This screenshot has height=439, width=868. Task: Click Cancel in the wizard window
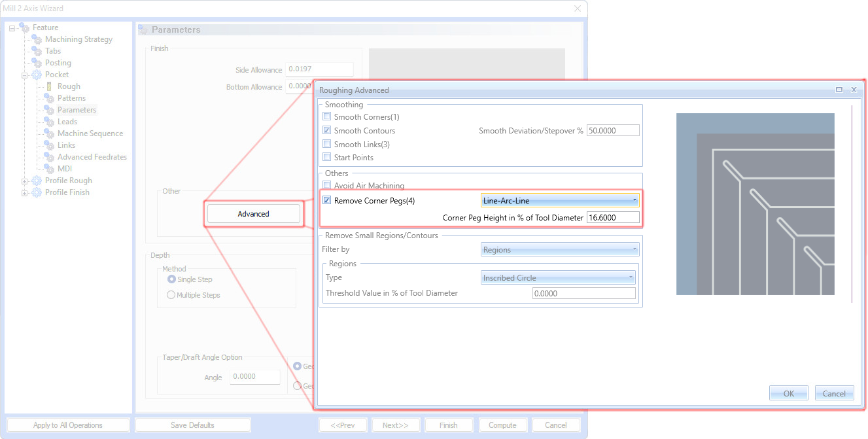coord(556,425)
